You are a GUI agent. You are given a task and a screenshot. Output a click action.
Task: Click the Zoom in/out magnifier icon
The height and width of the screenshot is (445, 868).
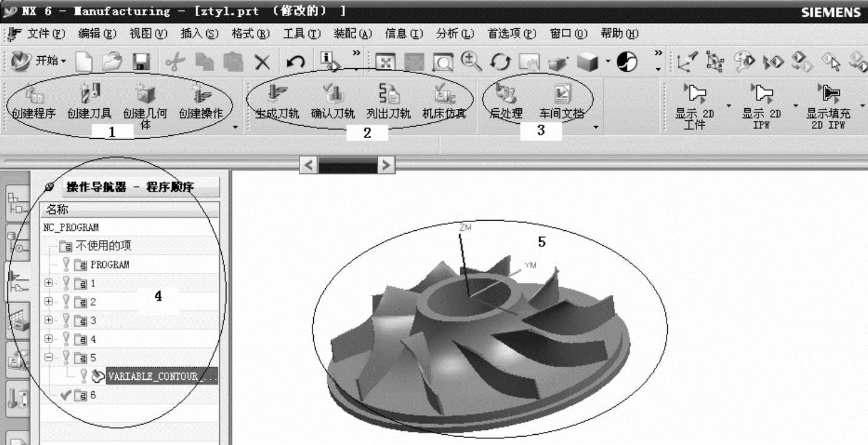click(x=472, y=61)
